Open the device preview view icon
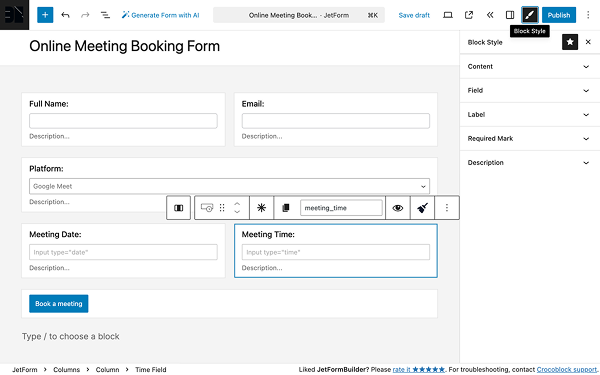 pos(448,15)
